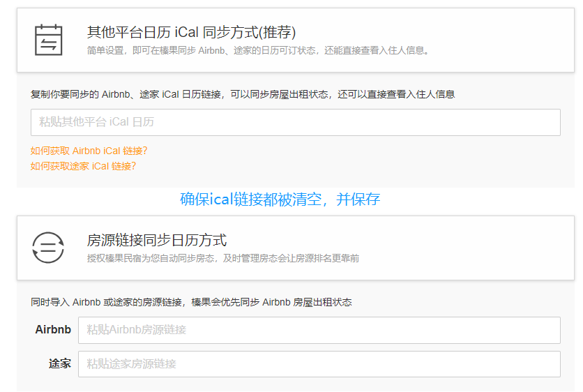Select the 房源链接同步日历方式 heading

[156, 240]
